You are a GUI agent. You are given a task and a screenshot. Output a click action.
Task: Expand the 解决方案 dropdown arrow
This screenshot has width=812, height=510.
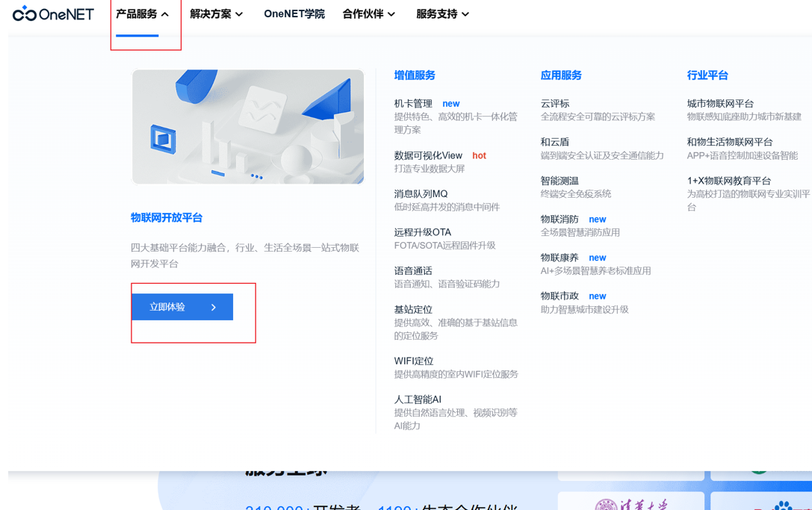pyautogui.click(x=239, y=14)
